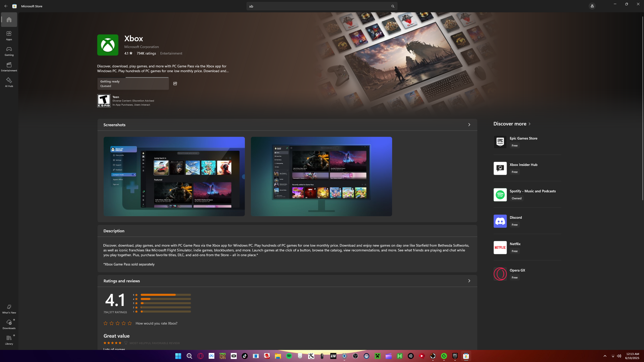Open the Gaming section in sidebar
Viewport: 644px width, 362px height.
(9, 51)
